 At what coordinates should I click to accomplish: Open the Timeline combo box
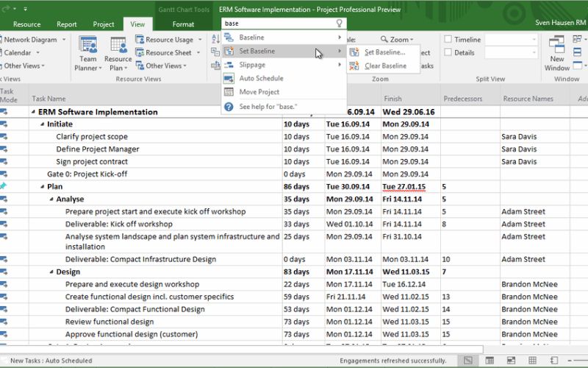click(x=512, y=40)
